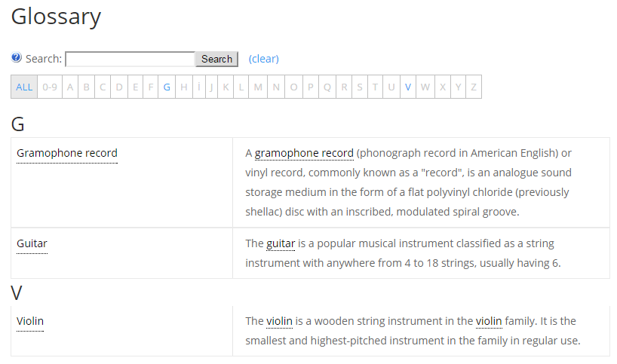Open the Gramophone record glossary term
The height and width of the screenshot is (364, 617).
[67, 153]
